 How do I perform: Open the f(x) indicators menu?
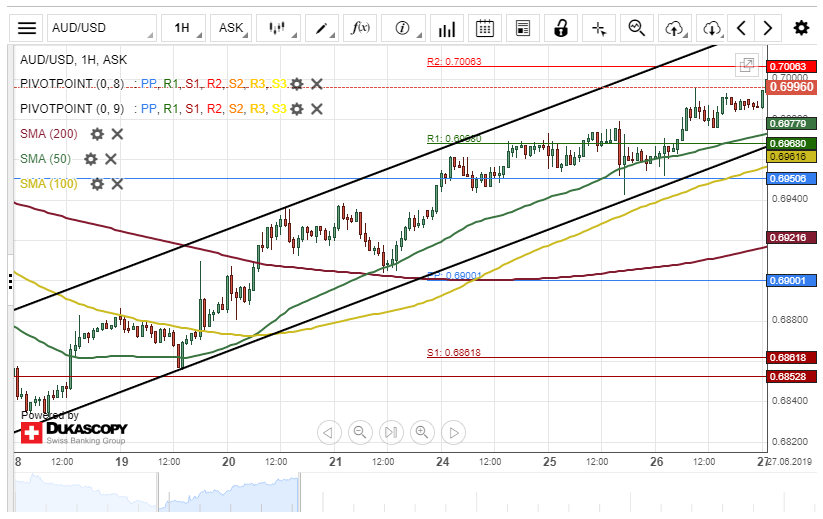[x=360, y=28]
